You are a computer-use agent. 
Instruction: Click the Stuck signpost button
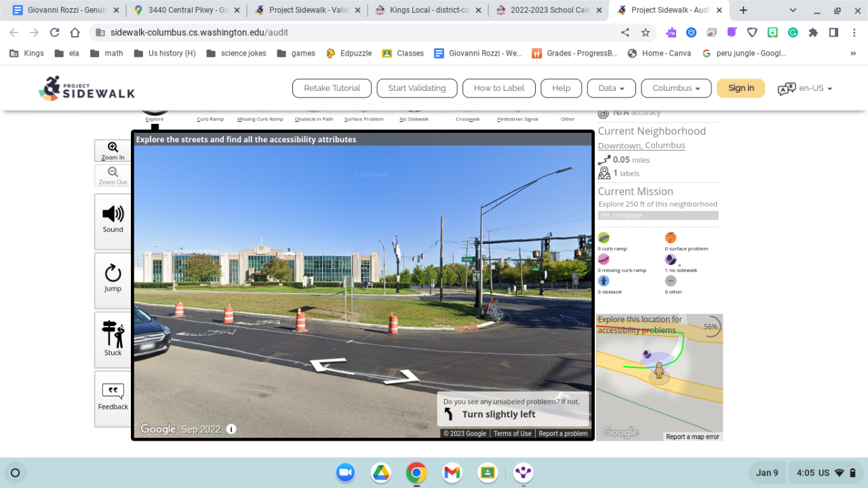tap(113, 338)
